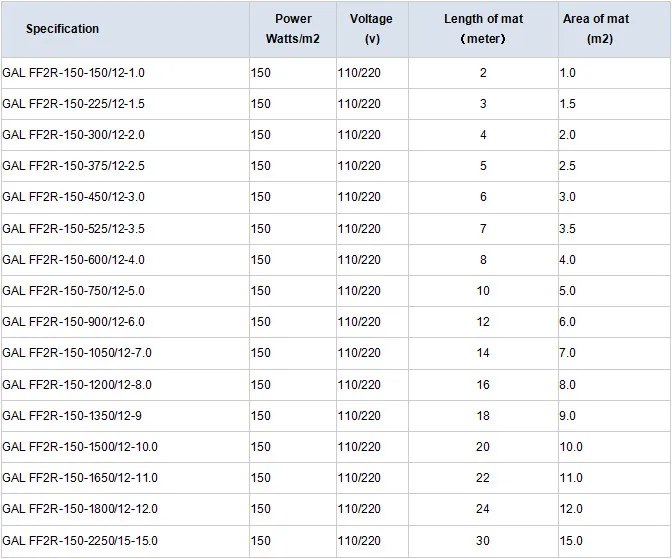The height and width of the screenshot is (559, 672).
Task: Click mat length value 12
Action: pos(483,322)
